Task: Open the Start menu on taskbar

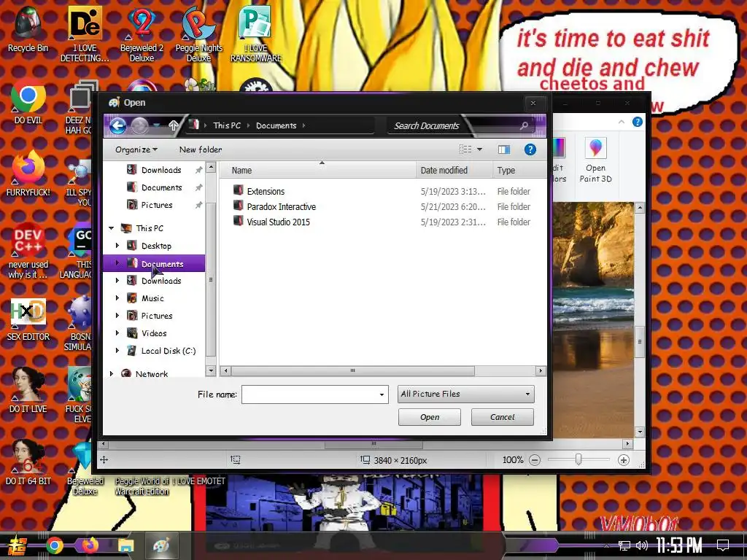Action: click(x=18, y=545)
